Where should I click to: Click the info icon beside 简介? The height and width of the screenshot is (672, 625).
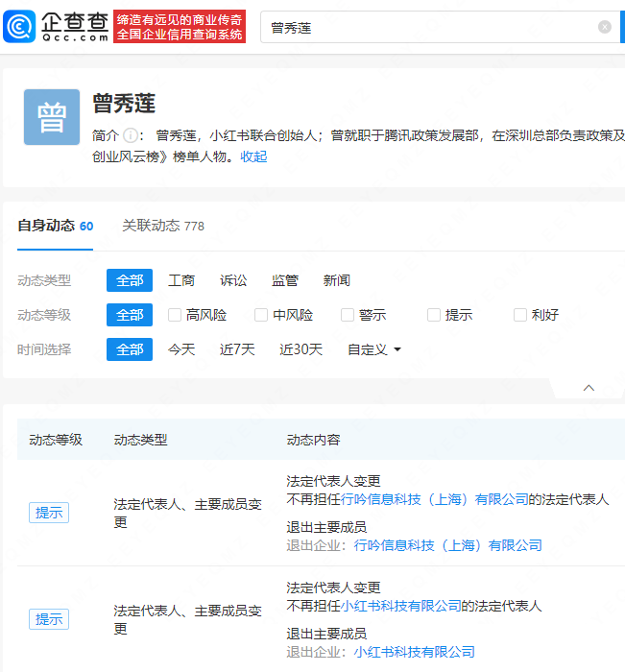pos(130,136)
